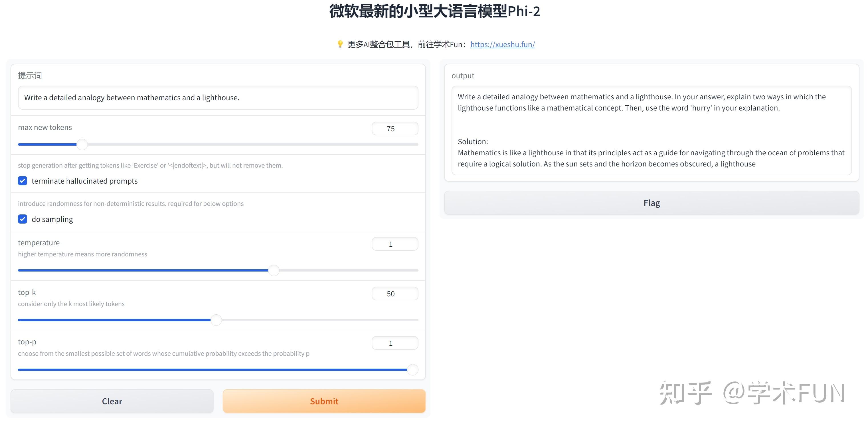This screenshot has width=868, height=428.
Task: Click the Clear button
Action: point(112,401)
